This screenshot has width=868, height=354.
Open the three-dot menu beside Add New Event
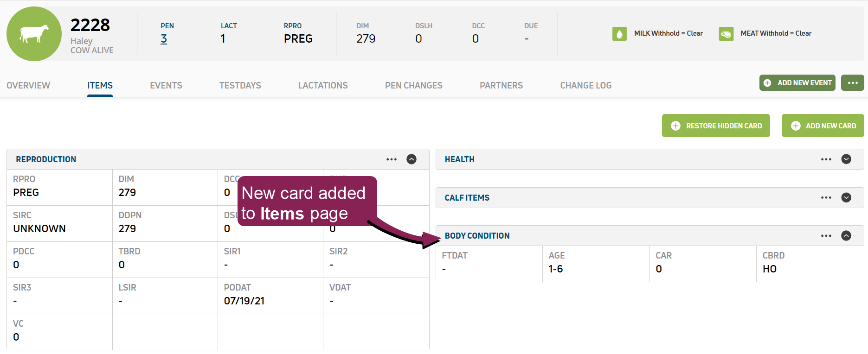(852, 83)
